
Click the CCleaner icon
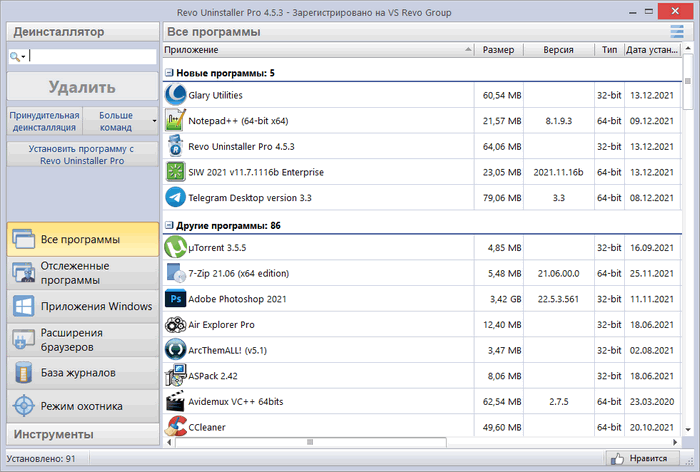pos(175,426)
